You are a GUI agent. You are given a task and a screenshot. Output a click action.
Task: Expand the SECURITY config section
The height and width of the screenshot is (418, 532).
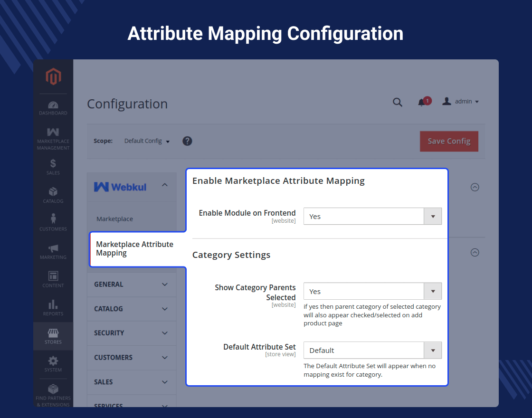point(132,333)
